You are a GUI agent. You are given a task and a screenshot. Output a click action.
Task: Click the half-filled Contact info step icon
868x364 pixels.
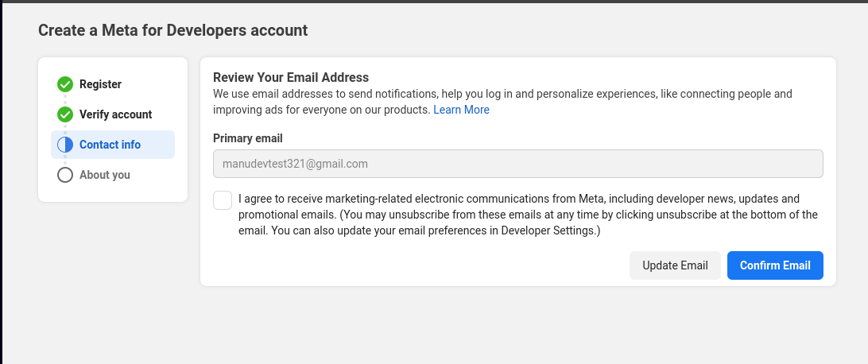click(x=65, y=145)
